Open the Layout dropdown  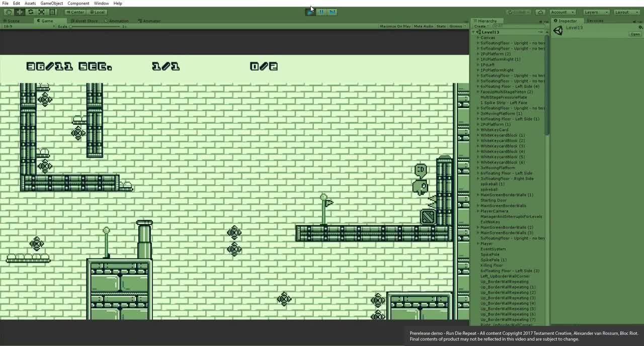click(x=626, y=12)
